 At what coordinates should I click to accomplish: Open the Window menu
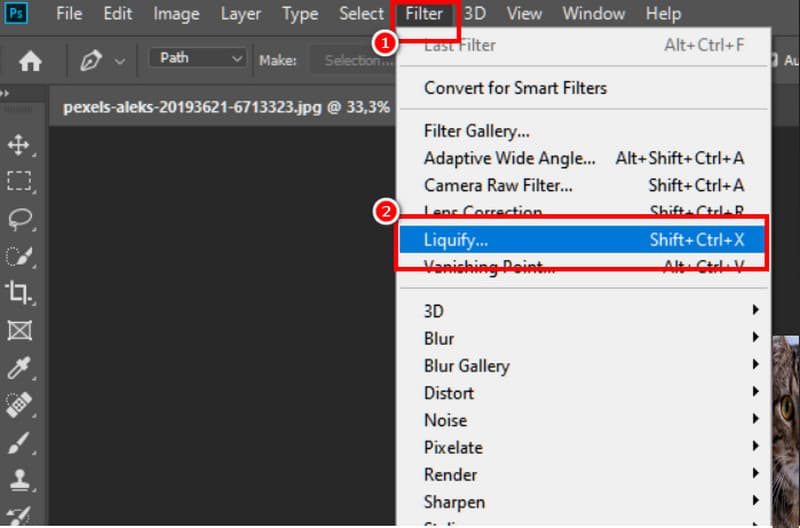[594, 13]
